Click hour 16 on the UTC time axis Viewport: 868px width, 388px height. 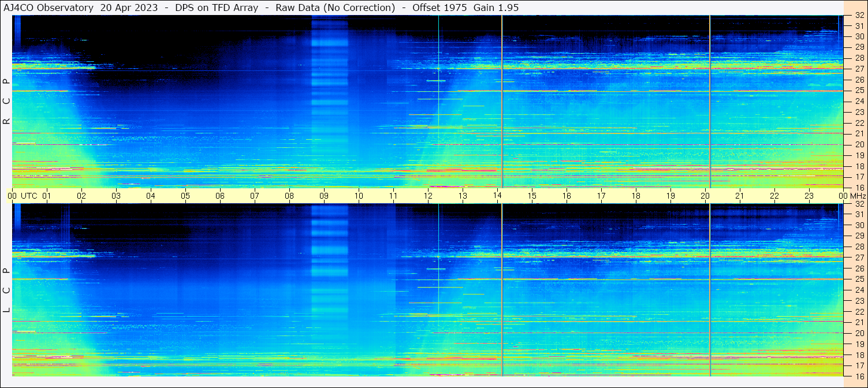567,196
